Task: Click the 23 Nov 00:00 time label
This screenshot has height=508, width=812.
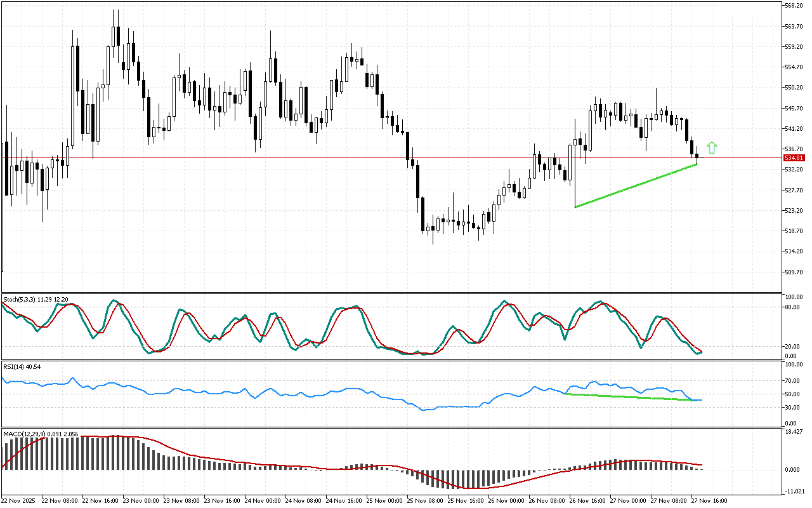Action: (142, 501)
